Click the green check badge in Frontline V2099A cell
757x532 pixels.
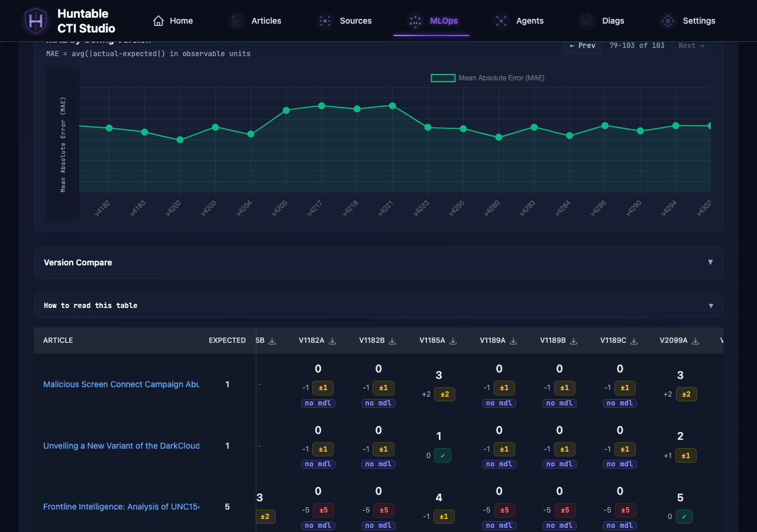click(684, 517)
